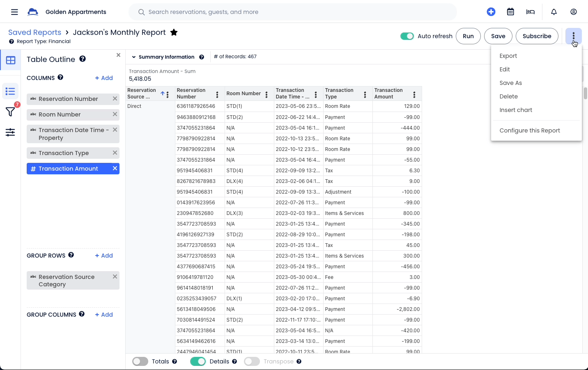
Task: Turn off Auto refresh toggle
Action: 407,36
